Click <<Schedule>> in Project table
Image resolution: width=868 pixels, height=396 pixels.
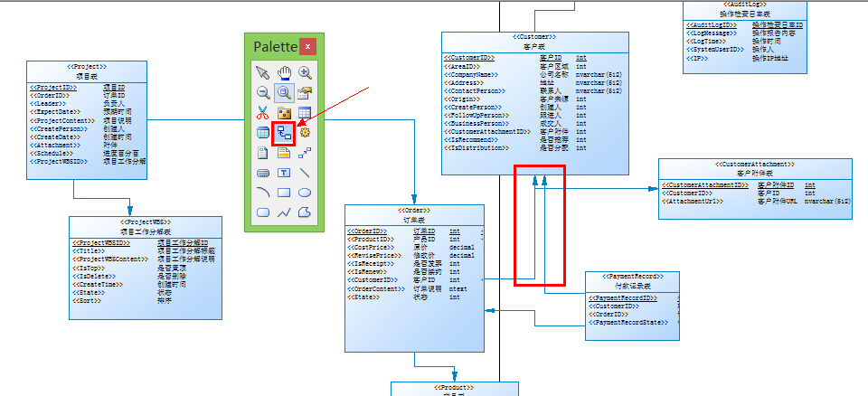(52, 153)
